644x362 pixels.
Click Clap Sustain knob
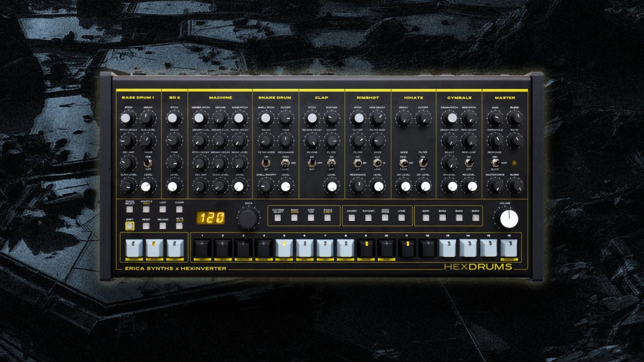coord(331,118)
